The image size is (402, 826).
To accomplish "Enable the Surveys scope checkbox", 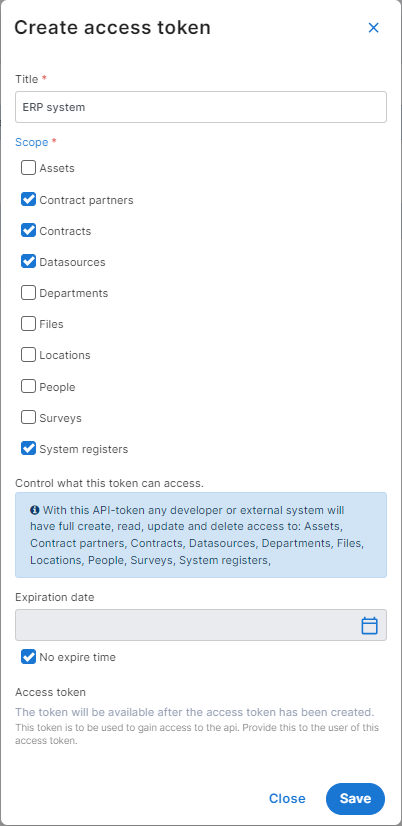I will click(x=28, y=418).
